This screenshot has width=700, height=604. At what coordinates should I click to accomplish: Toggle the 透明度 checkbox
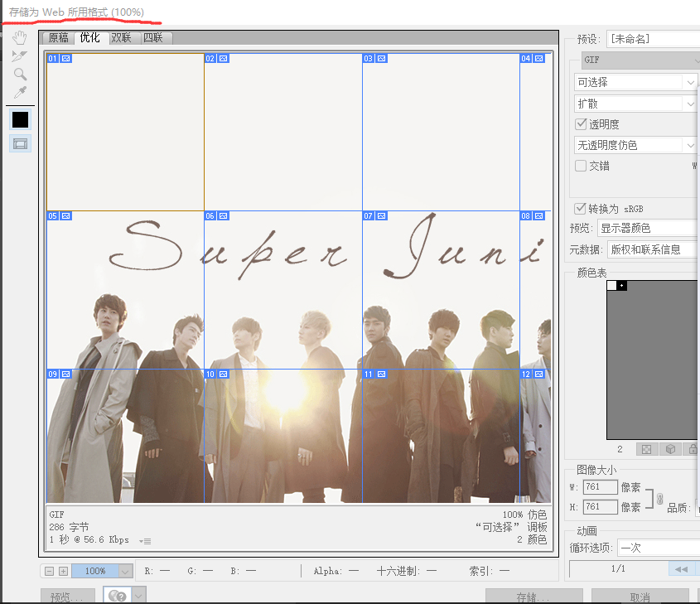click(x=581, y=124)
